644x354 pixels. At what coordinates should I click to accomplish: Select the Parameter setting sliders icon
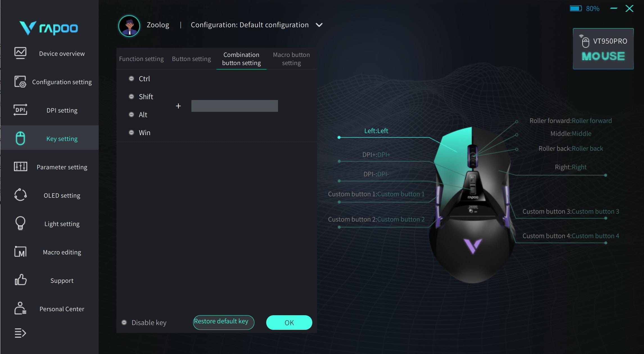(x=21, y=167)
